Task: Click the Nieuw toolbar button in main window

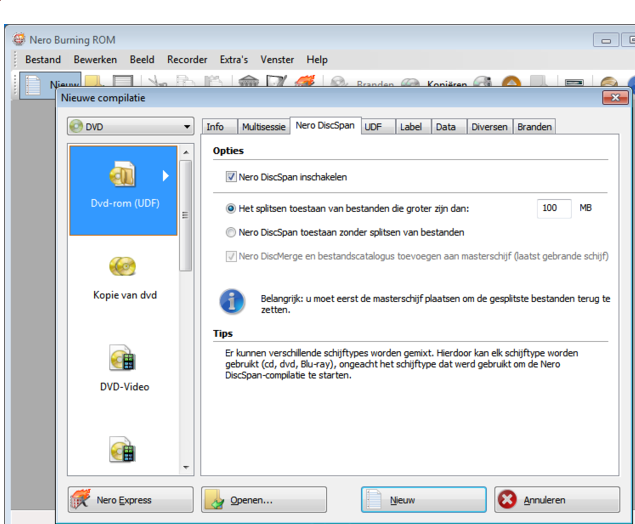Action: pyautogui.click(x=50, y=84)
